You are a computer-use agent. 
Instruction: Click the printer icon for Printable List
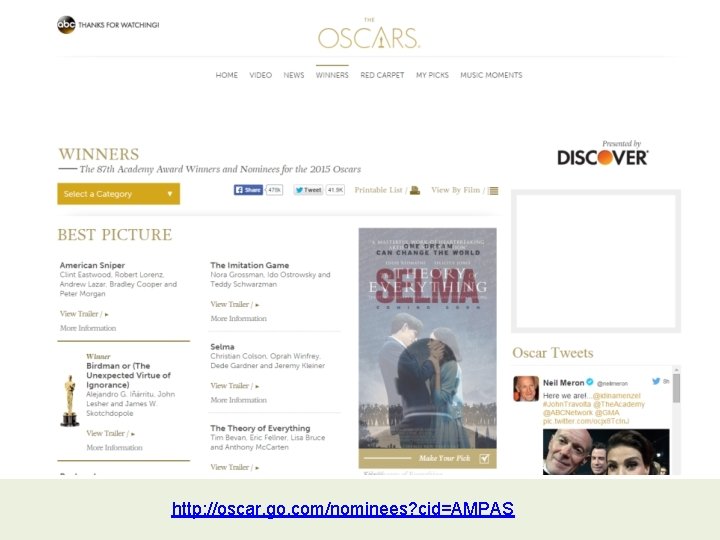tap(415, 190)
